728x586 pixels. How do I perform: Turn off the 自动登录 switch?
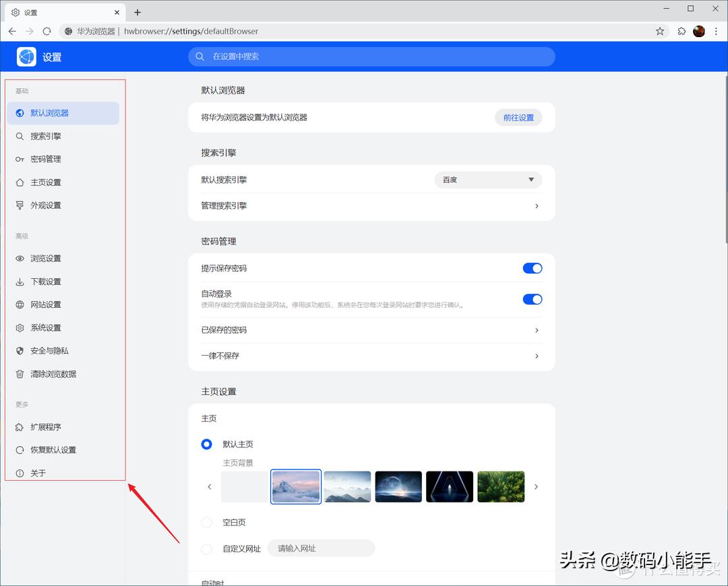click(532, 299)
